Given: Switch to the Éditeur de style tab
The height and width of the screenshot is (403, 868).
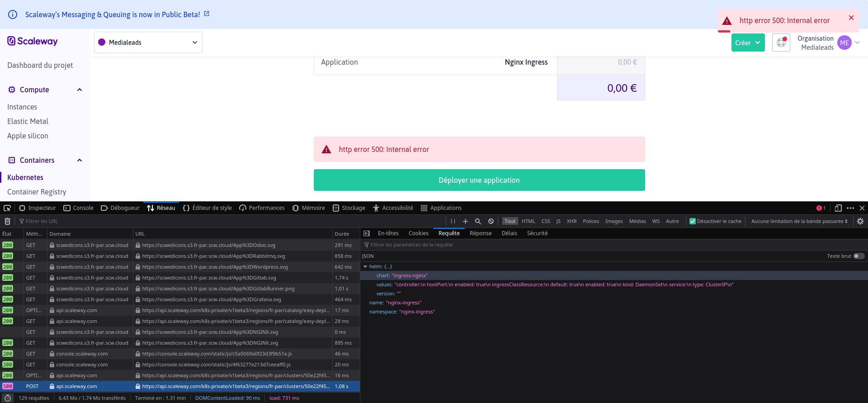Looking at the screenshot, I should coord(208,208).
